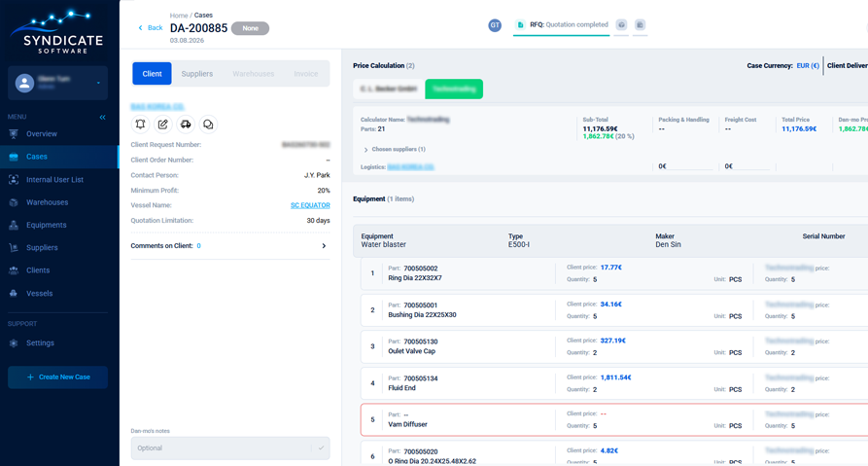Screen dimensions: 868x466
Task: Click the contact person J.Y. Park
Action: click(x=317, y=176)
